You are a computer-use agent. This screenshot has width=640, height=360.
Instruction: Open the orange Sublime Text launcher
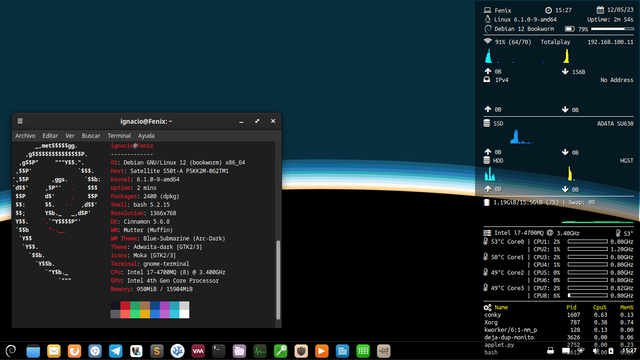tap(157, 351)
